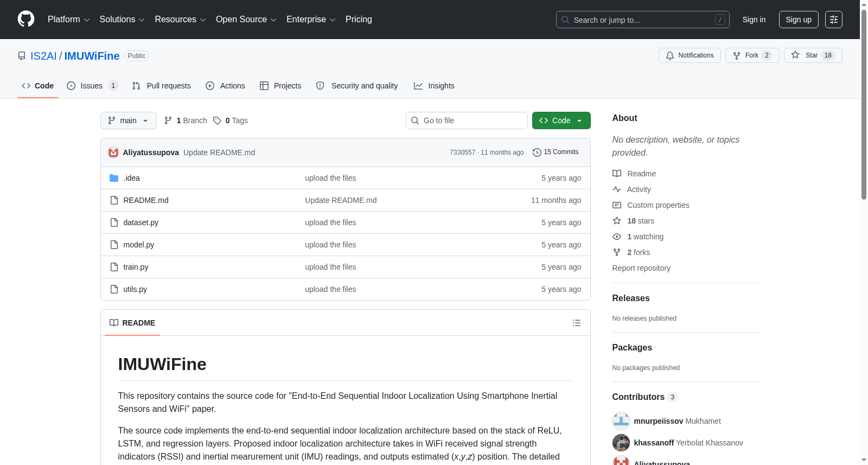Open the train.py file
868x465 pixels.
pyautogui.click(x=136, y=267)
